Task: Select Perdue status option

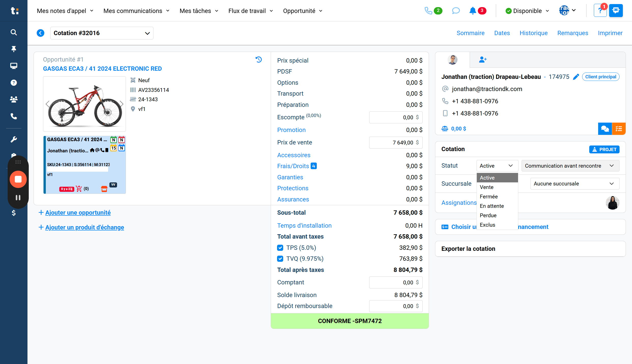Action: (497, 215)
